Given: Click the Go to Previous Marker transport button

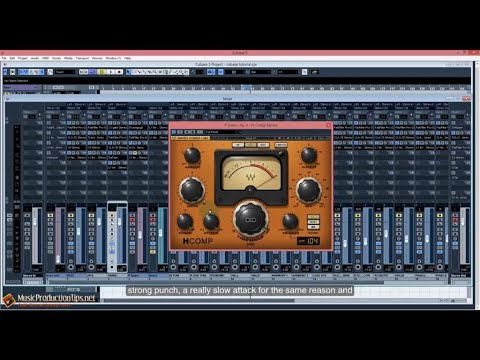Looking at the screenshot, I should 82,72.
